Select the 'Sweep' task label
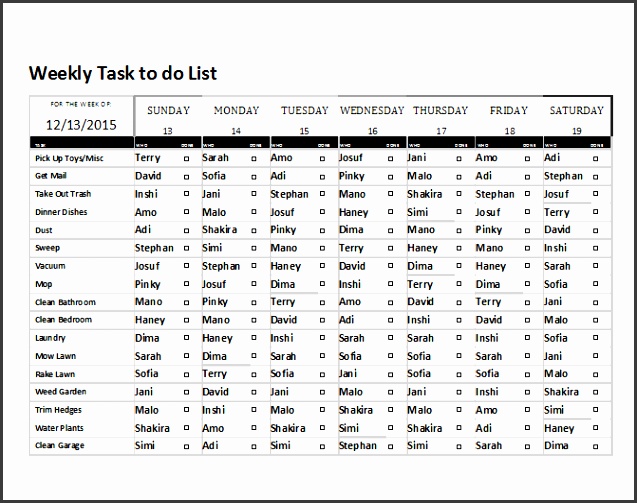637x503 pixels. click(48, 248)
